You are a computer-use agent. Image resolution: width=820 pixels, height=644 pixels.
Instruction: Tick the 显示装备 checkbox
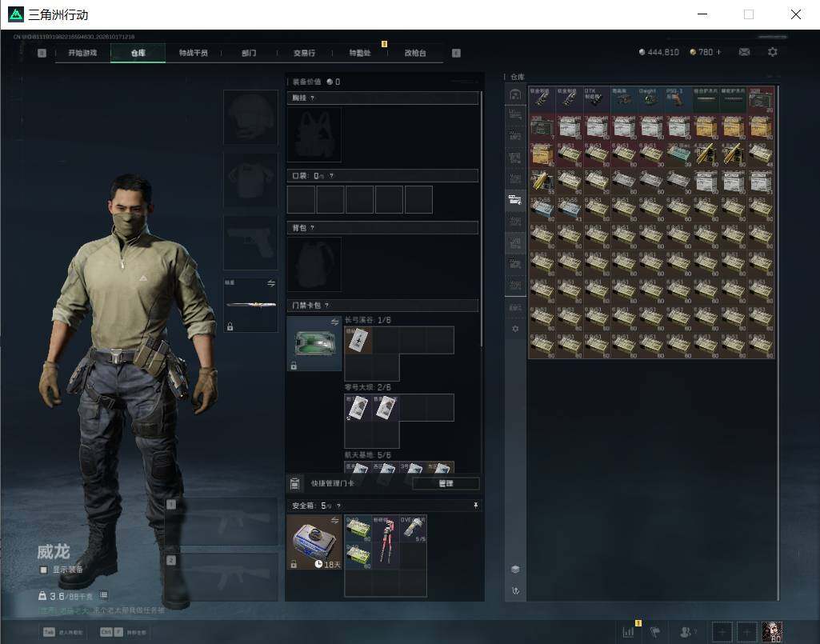(44, 570)
